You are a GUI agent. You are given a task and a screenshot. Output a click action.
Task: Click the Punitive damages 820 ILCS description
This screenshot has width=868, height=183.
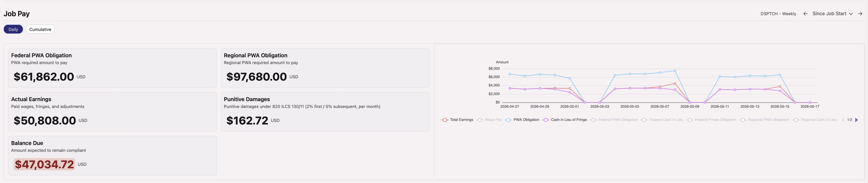click(302, 106)
